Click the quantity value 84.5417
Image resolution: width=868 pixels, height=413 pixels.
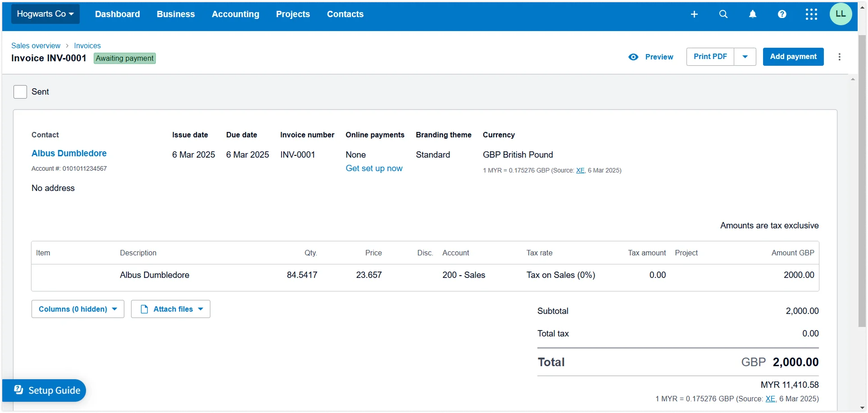coord(302,275)
